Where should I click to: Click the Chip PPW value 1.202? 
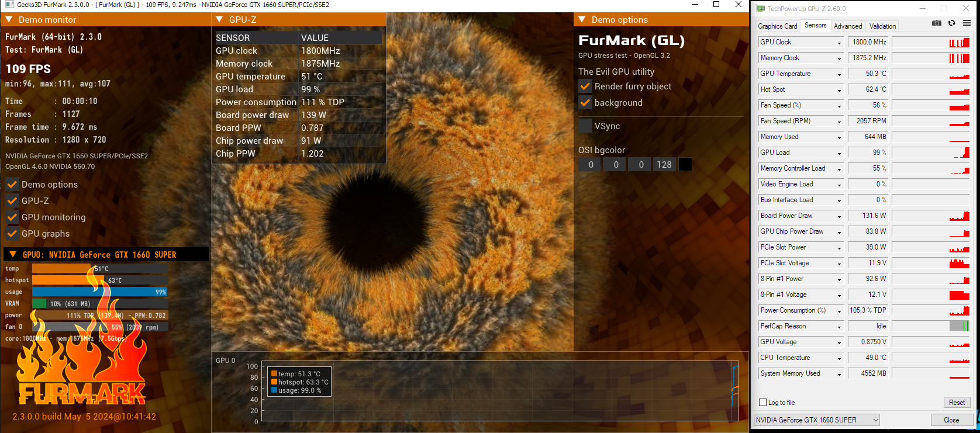[312, 153]
